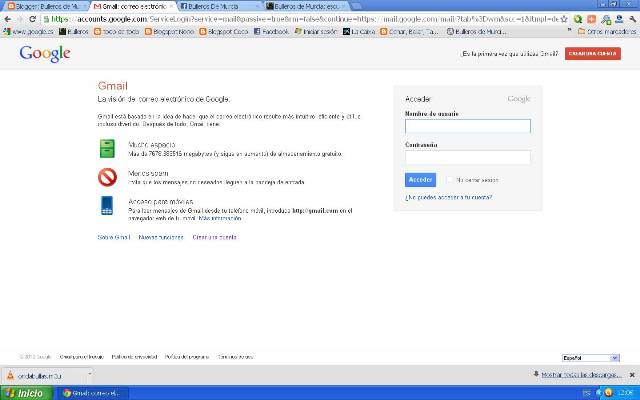Open the Iniciar sesión bookmark

click(x=316, y=31)
